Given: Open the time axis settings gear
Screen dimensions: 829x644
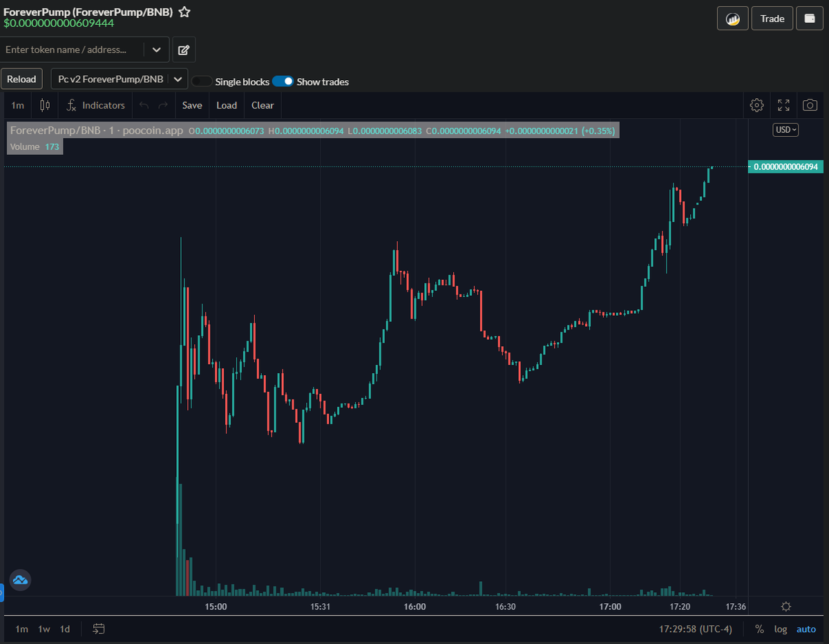Looking at the screenshot, I should (x=785, y=607).
